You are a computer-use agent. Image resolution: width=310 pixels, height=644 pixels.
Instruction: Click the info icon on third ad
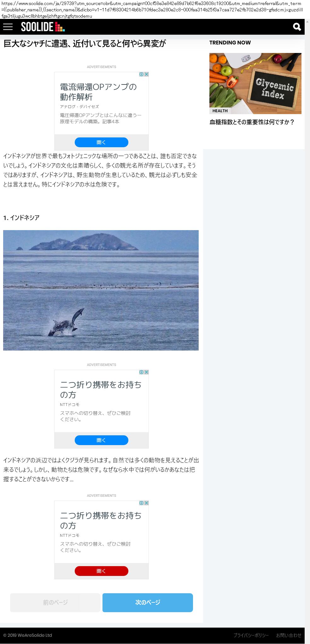click(x=142, y=503)
